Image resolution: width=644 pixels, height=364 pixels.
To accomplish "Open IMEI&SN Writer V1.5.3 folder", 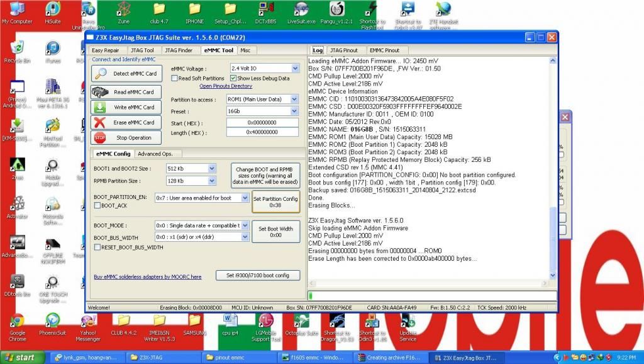I will (159, 327).
